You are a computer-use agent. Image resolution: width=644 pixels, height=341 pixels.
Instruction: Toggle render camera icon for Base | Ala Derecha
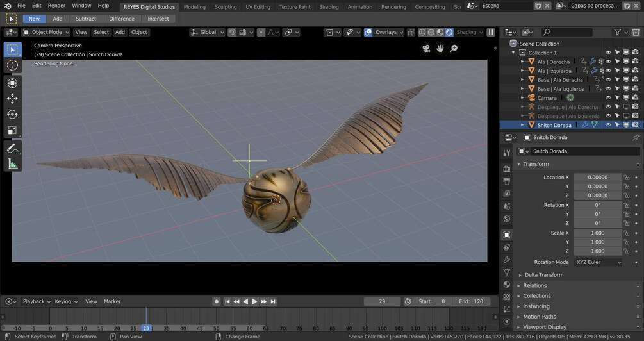636,79
